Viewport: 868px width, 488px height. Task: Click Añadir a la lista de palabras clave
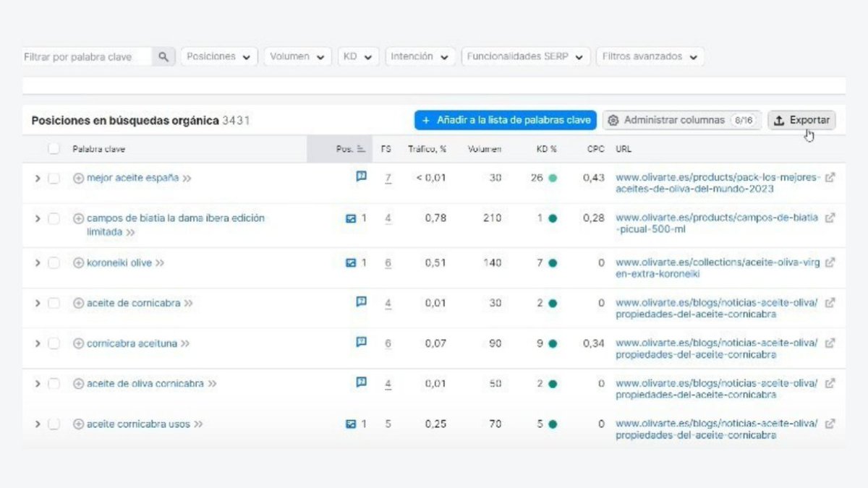pyautogui.click(x=506, y=121)
